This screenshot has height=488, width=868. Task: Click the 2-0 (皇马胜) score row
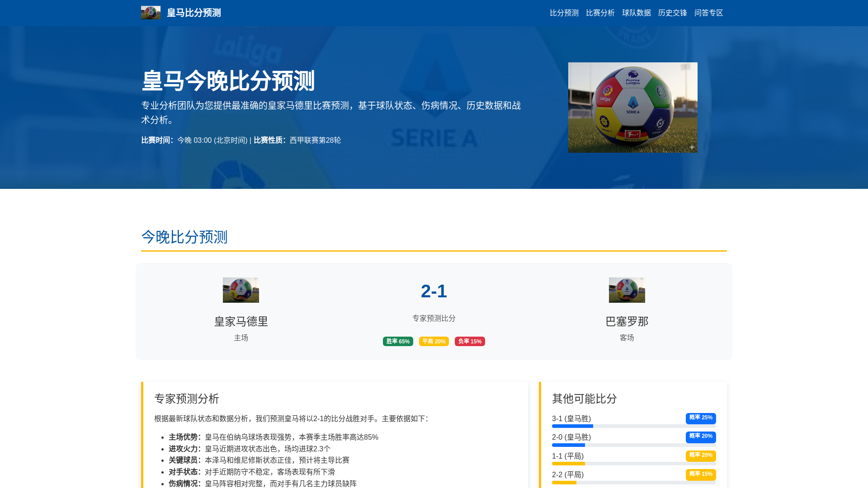pos(634,437)
